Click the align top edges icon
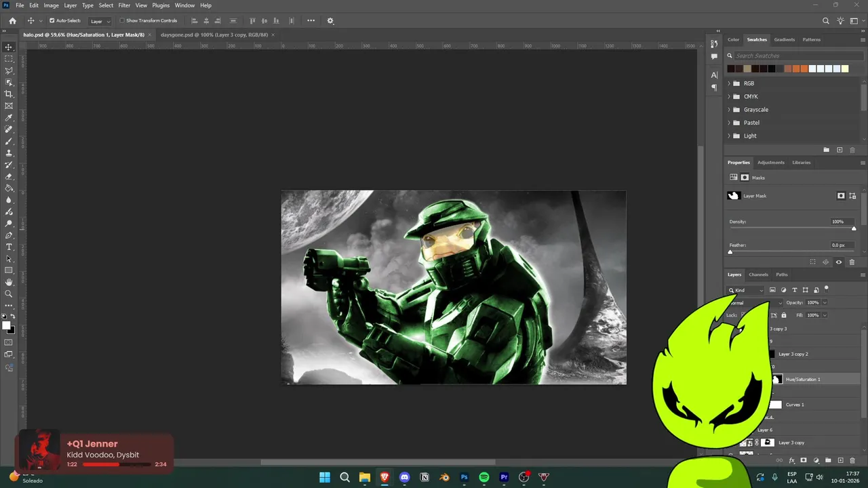Viewport: 868px width, 488px height. tap(253, 21)
